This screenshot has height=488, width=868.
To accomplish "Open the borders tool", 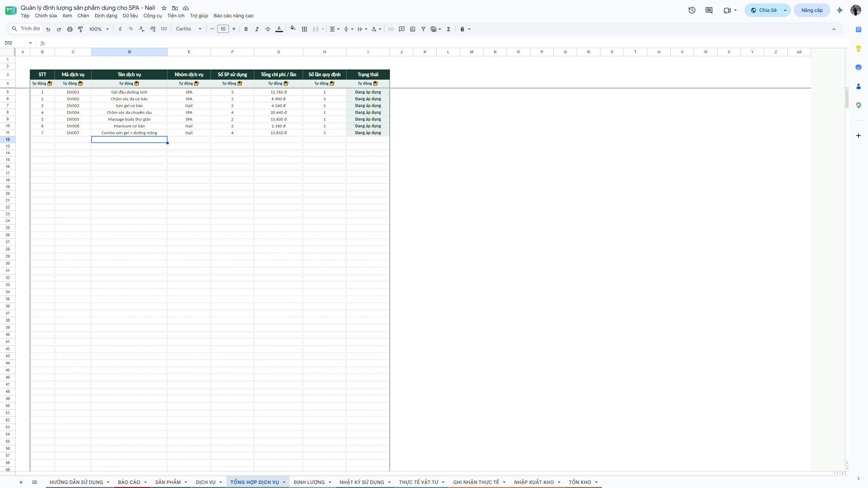I will click(x=304, y=29).
